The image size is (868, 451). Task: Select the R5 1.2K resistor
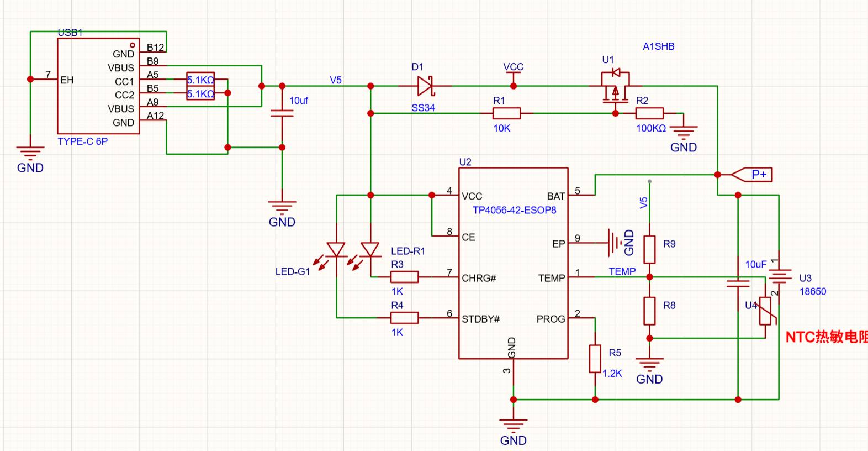click(x=595, y=359)
